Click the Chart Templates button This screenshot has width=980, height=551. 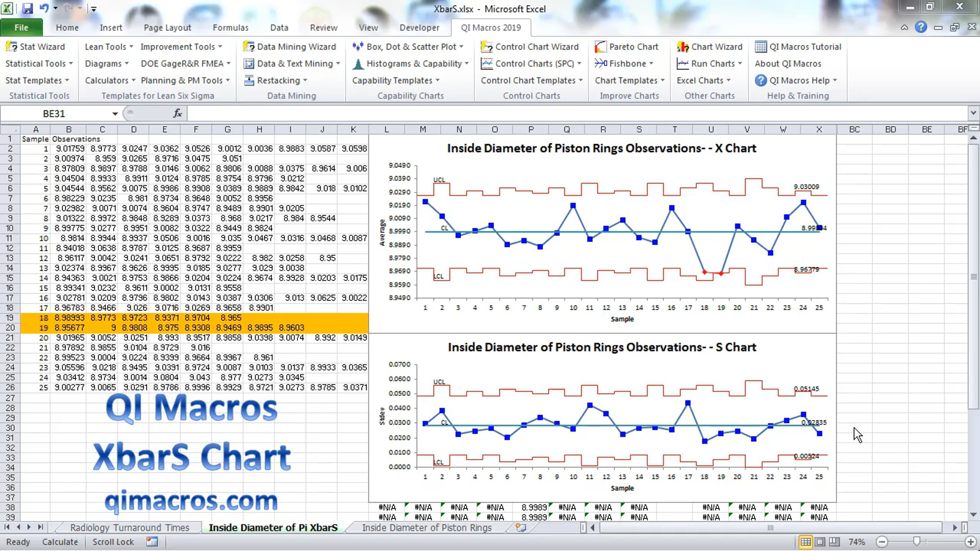pyautogui.click(x=630, y=80)
